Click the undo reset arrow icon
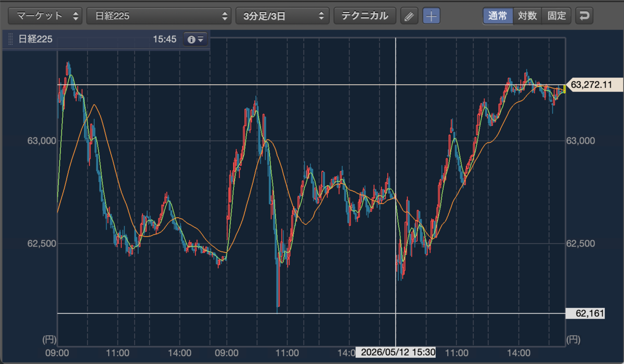Image resolution: width=624 pixels, height=364 pixels. click(584, 16)
